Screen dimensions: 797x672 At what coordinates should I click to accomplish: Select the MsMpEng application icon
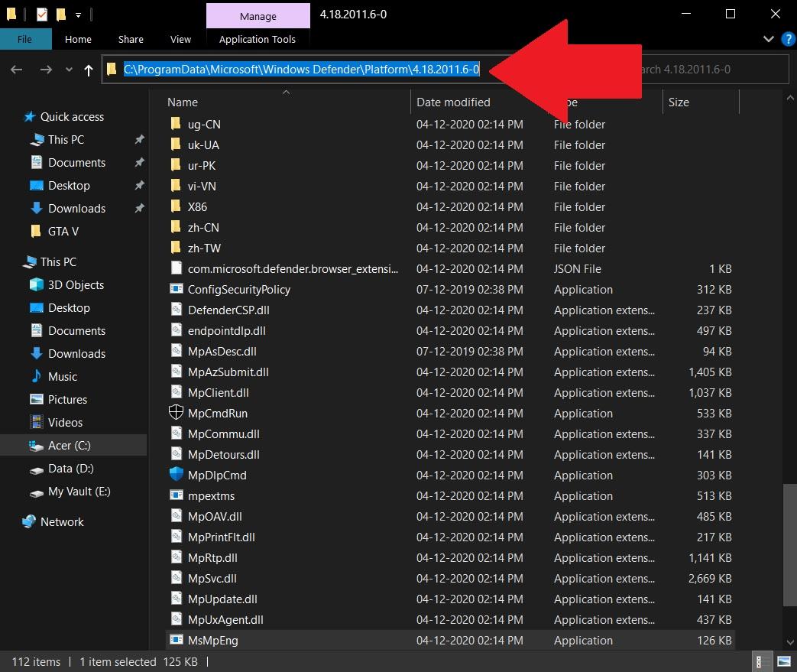[176, 639]
